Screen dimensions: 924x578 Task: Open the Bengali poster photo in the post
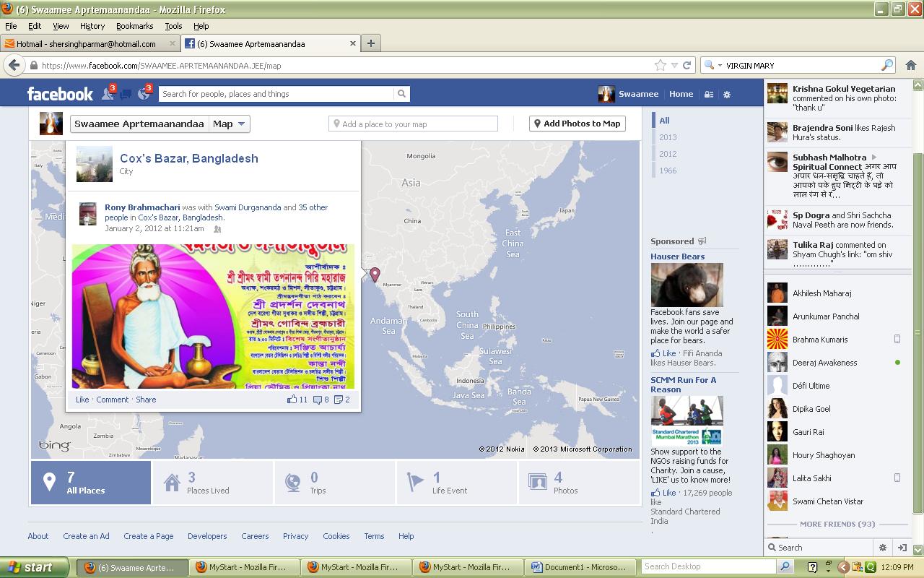(x=213, y=316)
